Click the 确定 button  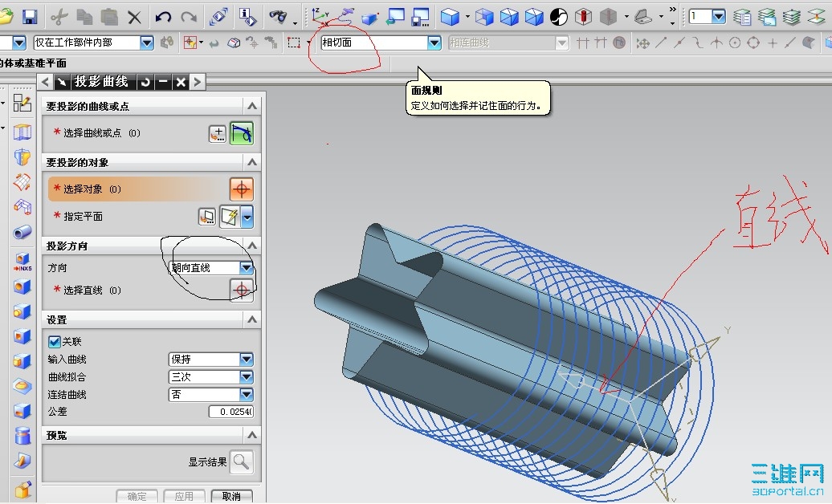[x=137, y=496]
